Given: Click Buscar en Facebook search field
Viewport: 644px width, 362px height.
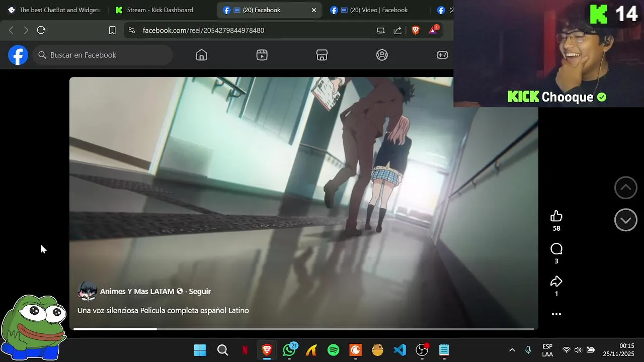Looking at the screenshot, I should click(103, 55).
